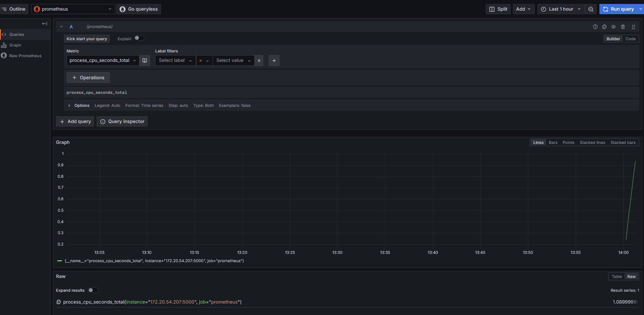
Task: Open the Add menu dropdown
Action: coord(523,9)
